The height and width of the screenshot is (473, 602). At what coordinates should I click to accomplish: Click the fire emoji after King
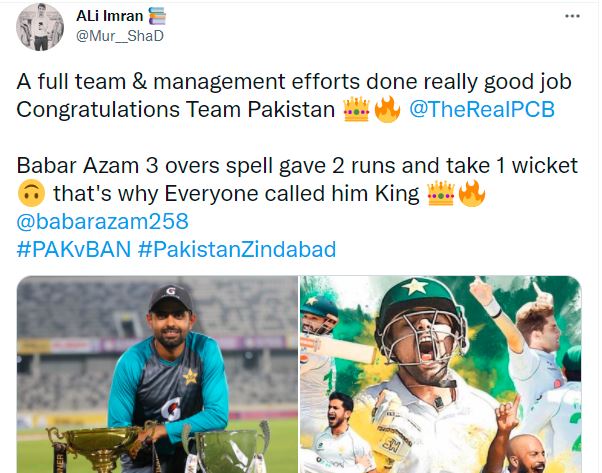click(471, 193)
